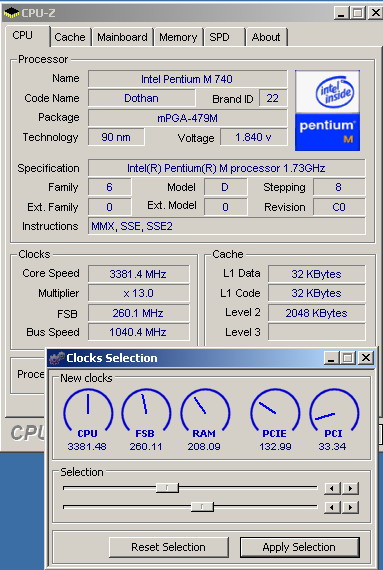Switch to the Memory tab
This screenshot has width=383, height=570.
(178, 37)
